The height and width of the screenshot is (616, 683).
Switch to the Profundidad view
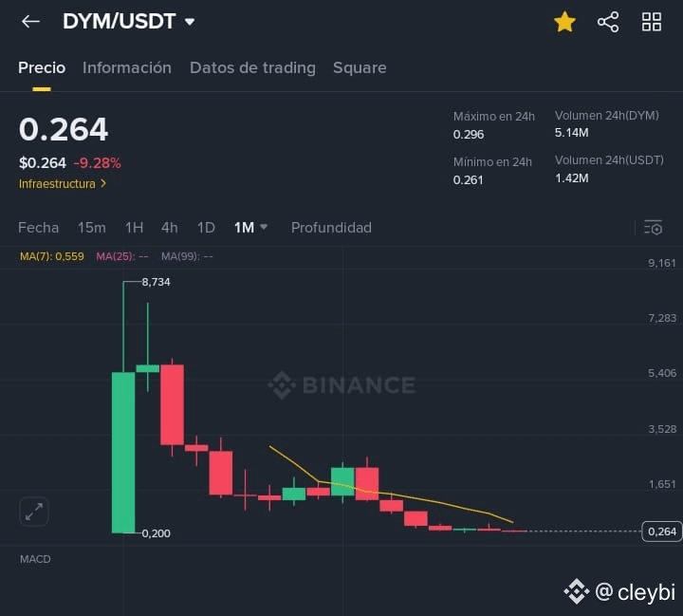point(331,228)
